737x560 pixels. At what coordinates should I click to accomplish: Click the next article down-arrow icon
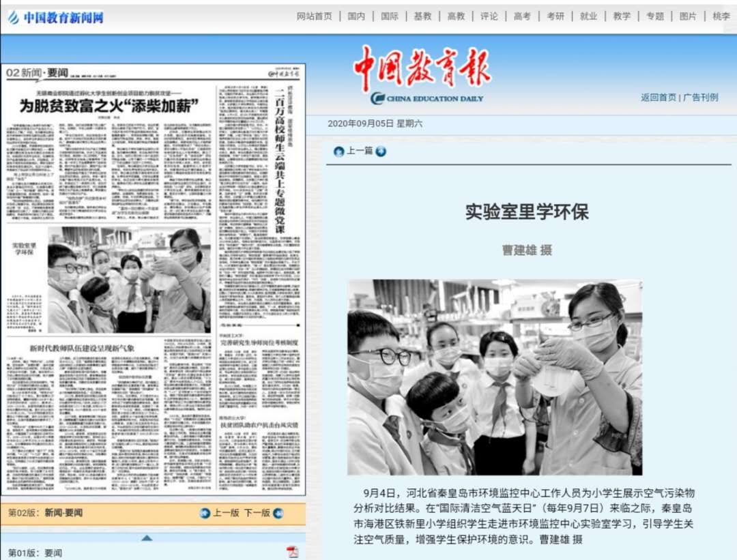(x=381, y=151)
